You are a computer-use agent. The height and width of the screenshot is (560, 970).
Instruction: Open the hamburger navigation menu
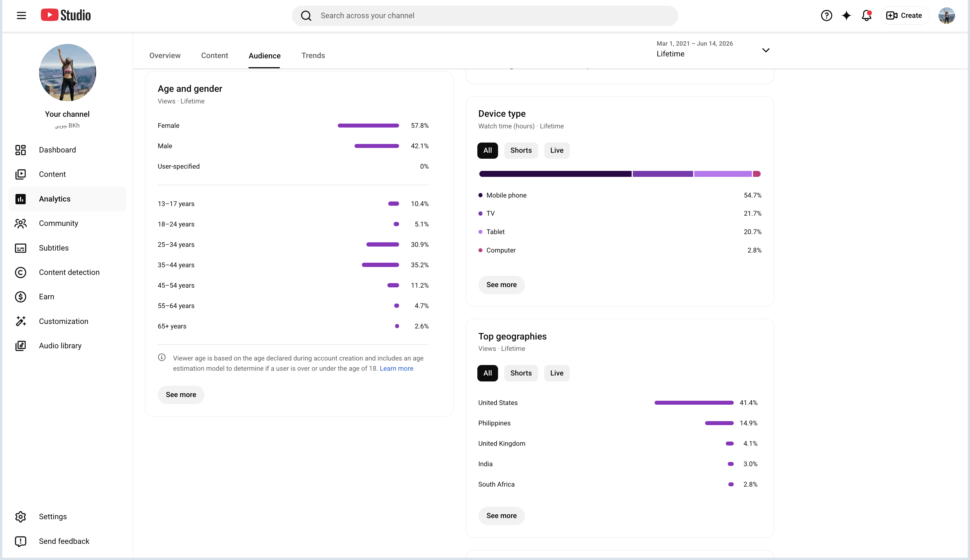[x=21, y=15]
